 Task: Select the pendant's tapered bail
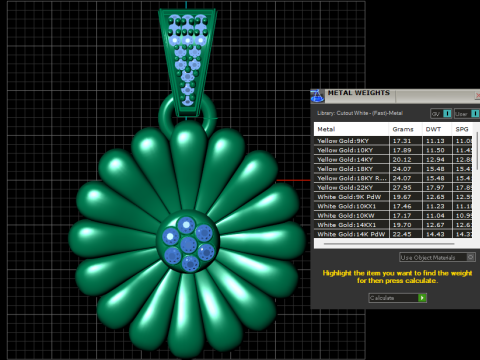(188, 62)
